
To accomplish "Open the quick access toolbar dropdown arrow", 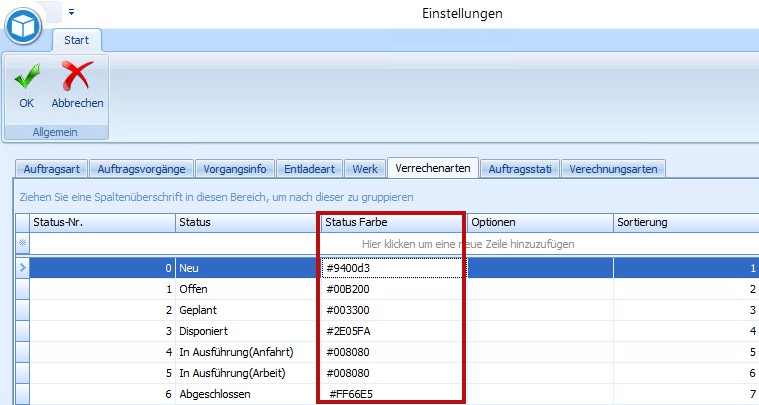I will [x=72, y=13].
